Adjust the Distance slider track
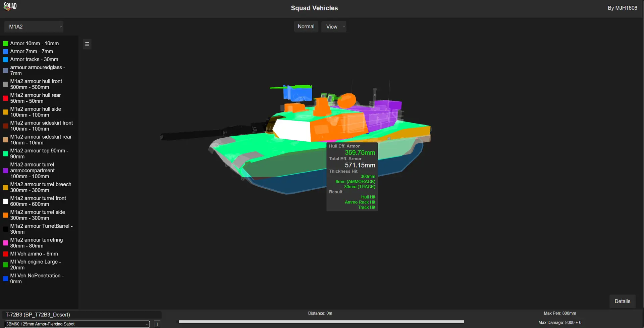Viewport: 644px width, 328px height. (x=321, y=322)
